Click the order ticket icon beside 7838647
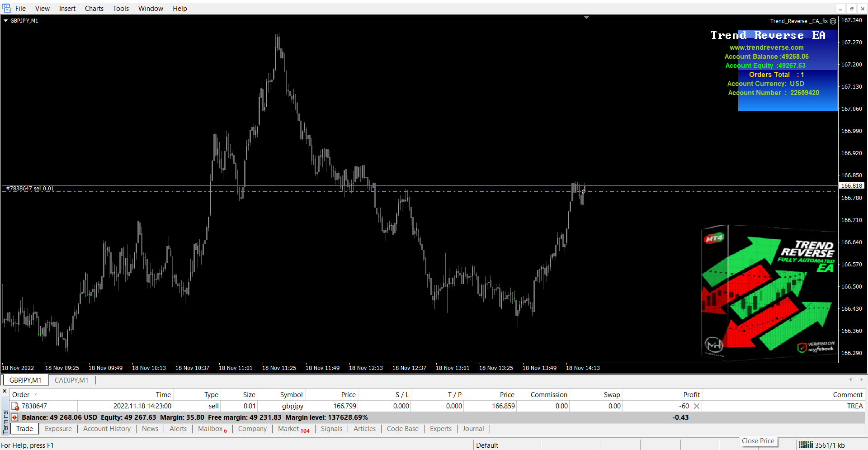This screenshot has width=868, height=450. 15,406
